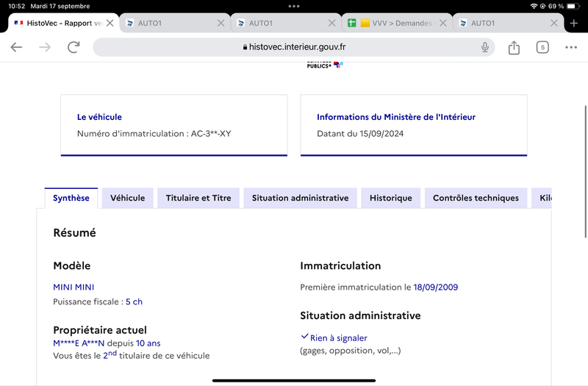
Task: Click the 5 ch fiscal power value
Action: (x=134, y=301)
